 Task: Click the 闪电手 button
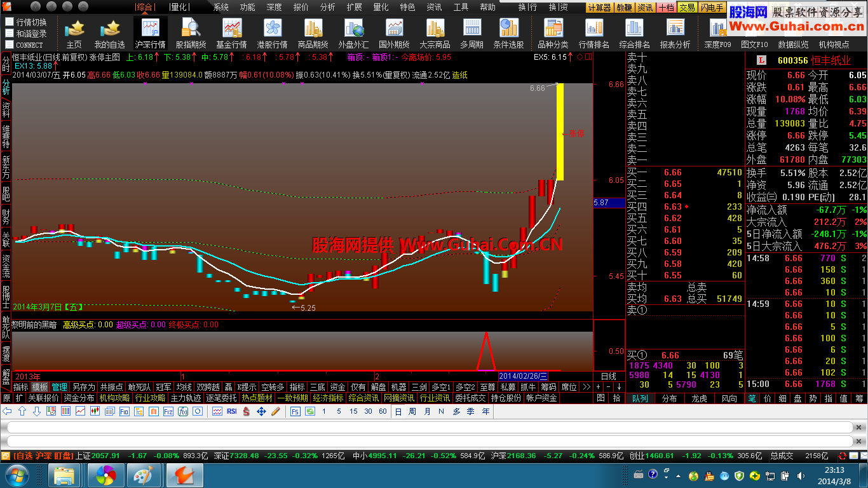711,8
